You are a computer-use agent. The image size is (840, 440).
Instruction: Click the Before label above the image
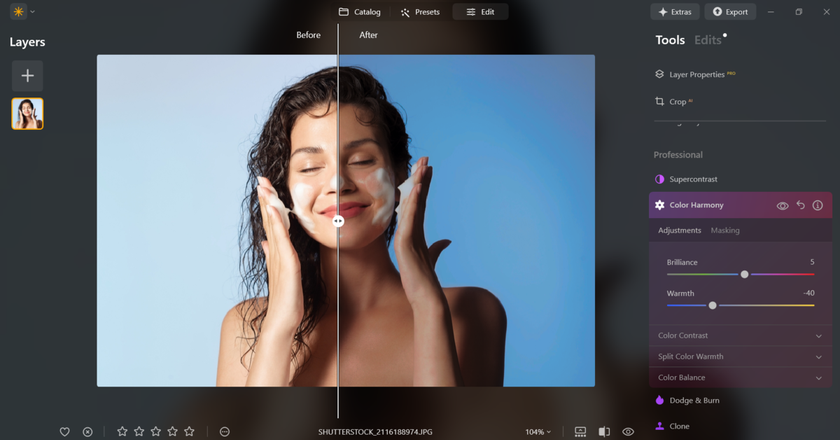click(x=309, y=35)
